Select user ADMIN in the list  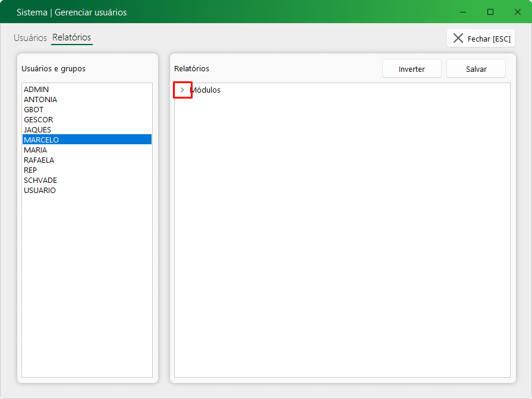pyautogui.click(x=36, y=90)
